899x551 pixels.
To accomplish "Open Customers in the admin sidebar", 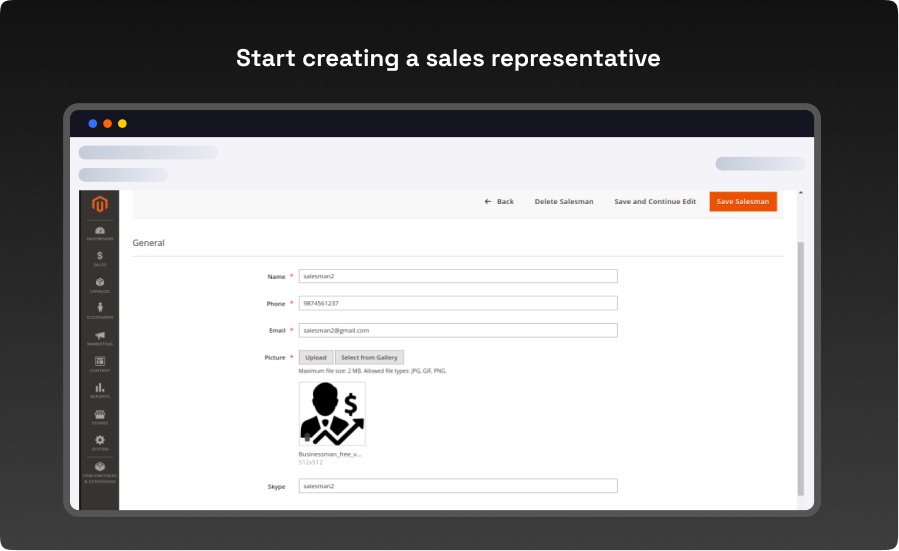I will click(100, 311).
